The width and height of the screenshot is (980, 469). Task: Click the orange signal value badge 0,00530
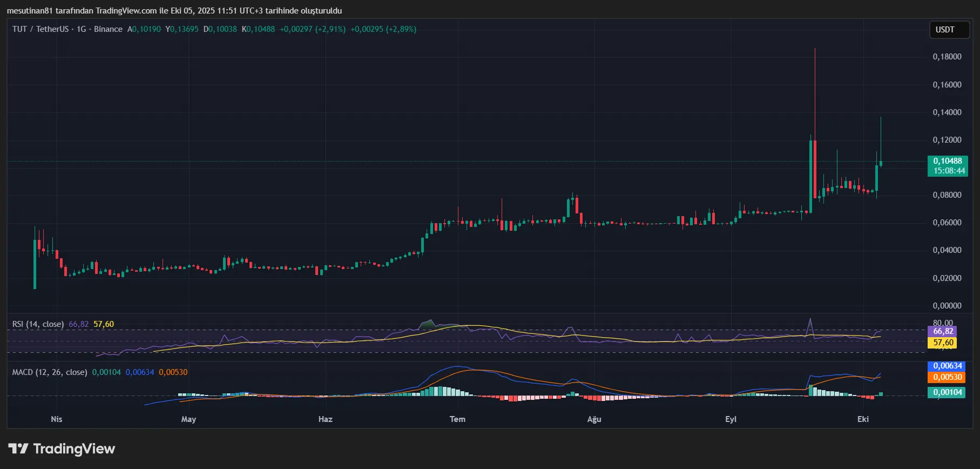click(947, 377)
